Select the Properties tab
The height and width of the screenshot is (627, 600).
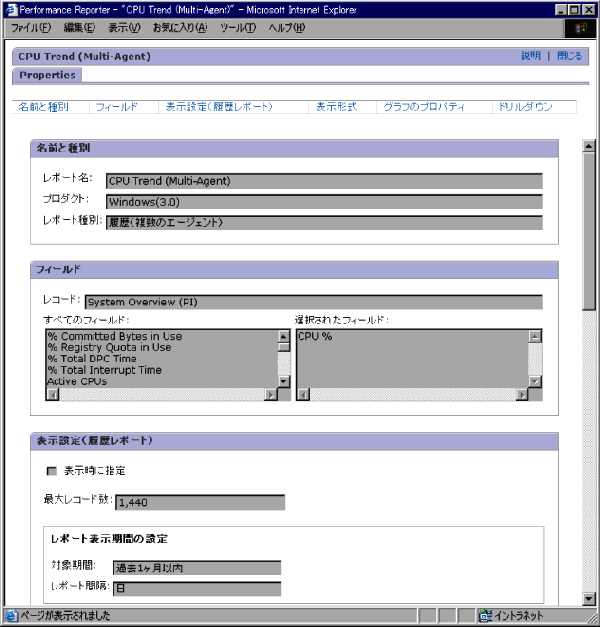click(x=47, y=75)
